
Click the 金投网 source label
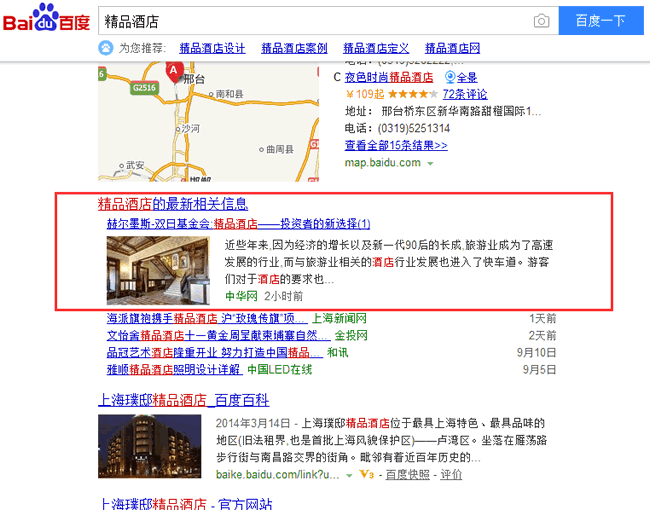351,335
